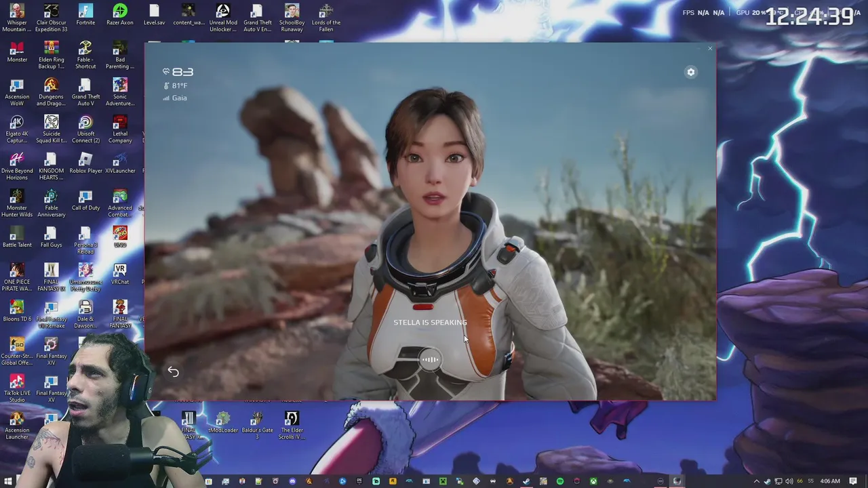Select the Fable - Shortcut icon
The height and width of the screenshot is (488, 868).
tap(85, 56)
